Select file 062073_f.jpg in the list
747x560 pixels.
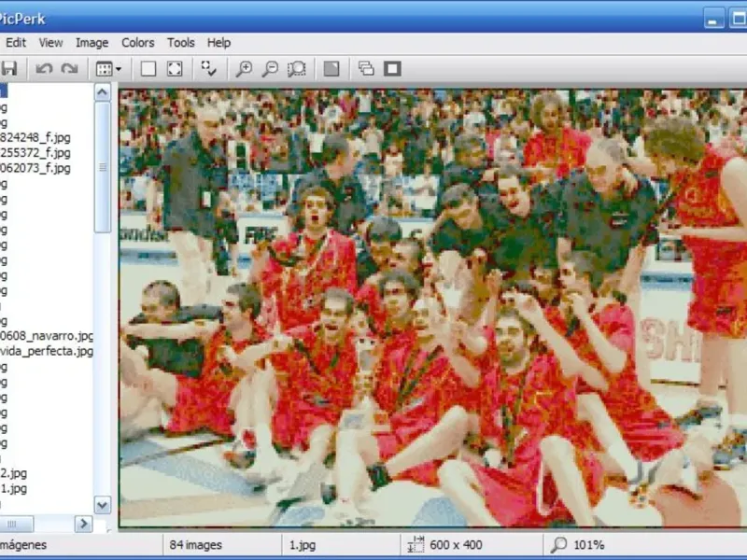35,168
